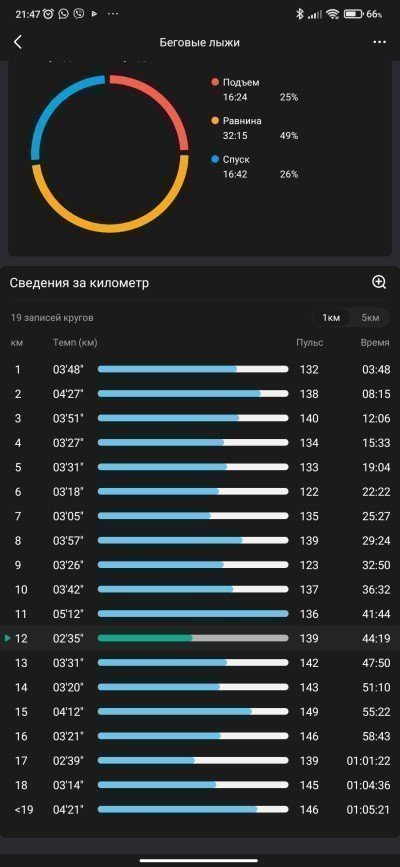This screenshot has width=400, height=867.
Task: Tap the Пульс column header
Action: (x=309, y=343)
